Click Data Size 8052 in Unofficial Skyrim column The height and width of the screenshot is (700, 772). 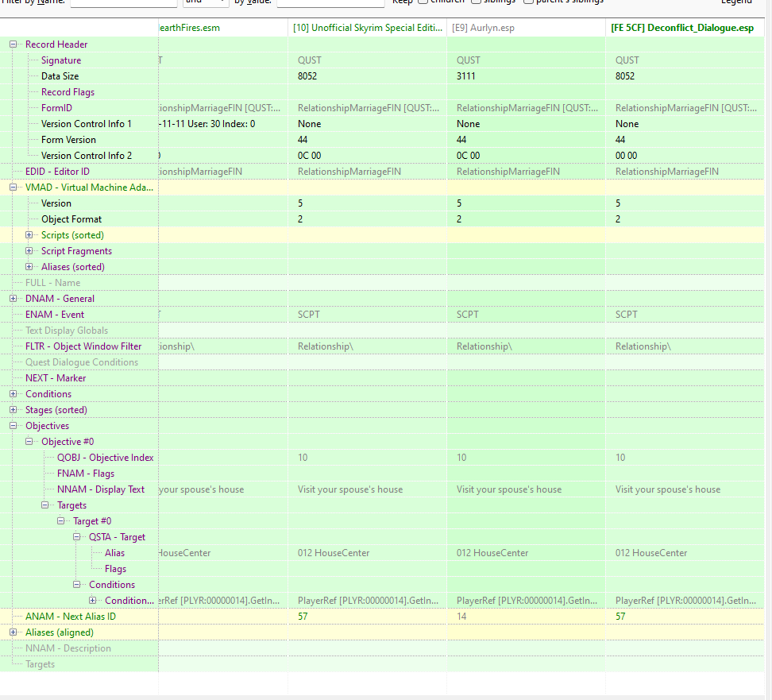307,75
